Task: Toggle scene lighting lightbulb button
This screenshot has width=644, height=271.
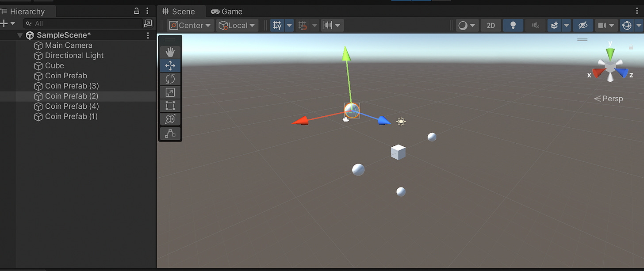Action: coord(513,26)
